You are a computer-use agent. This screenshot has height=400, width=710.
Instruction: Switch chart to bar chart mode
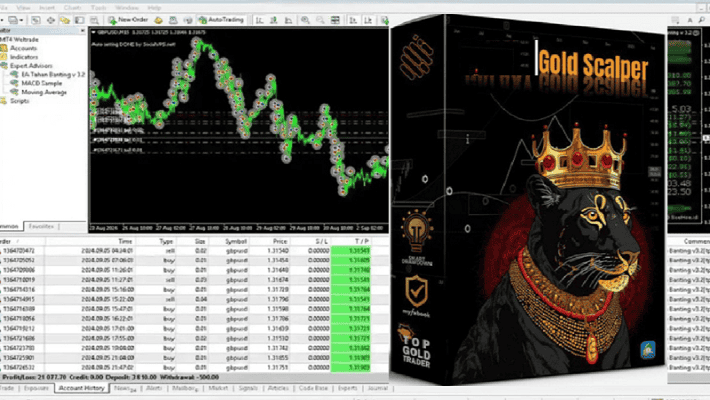point(259,20)
